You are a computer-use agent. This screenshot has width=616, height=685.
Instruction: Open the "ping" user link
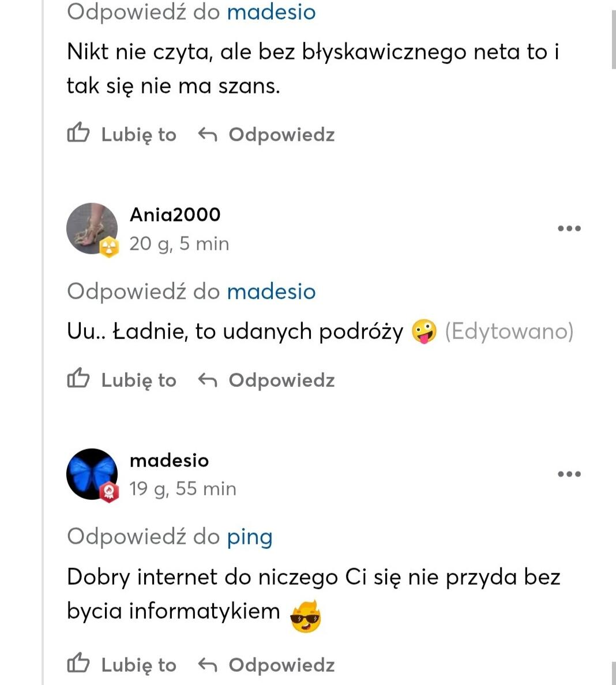(x=249, y=537)
